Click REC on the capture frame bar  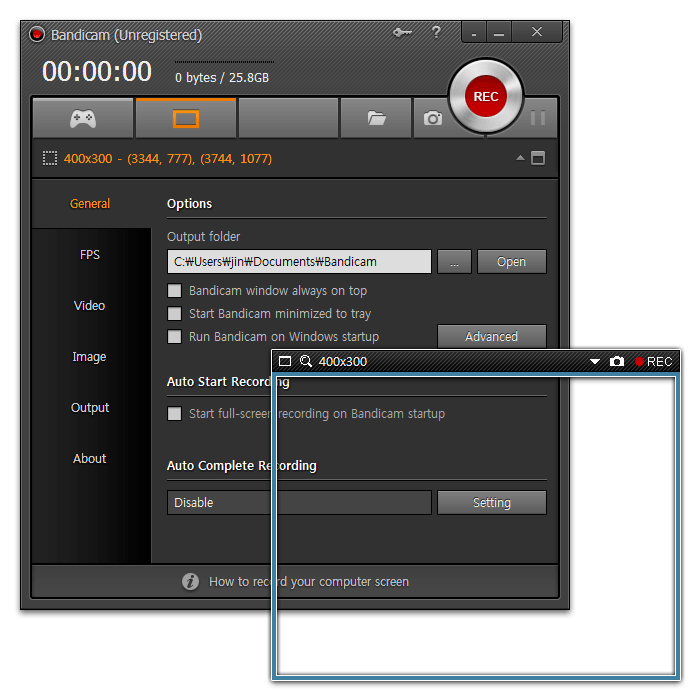[654, 361]
